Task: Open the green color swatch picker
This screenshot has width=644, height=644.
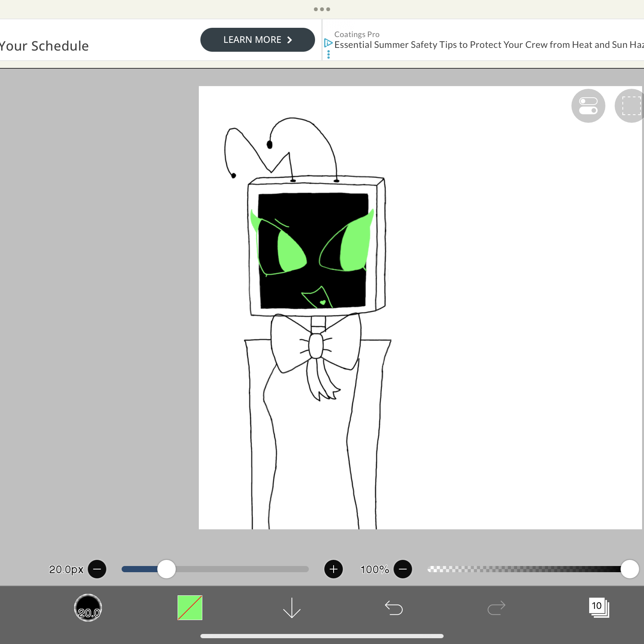Action: pos(190,608)
